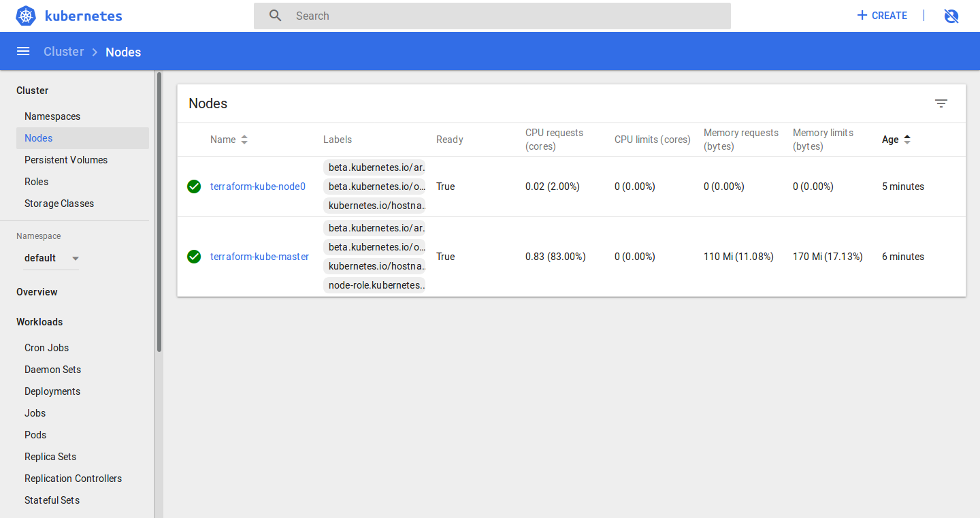Click 0.83 (83.00%) CPU requests value
This screenshot has height=518, width=980.
click(x=555, y=257)
